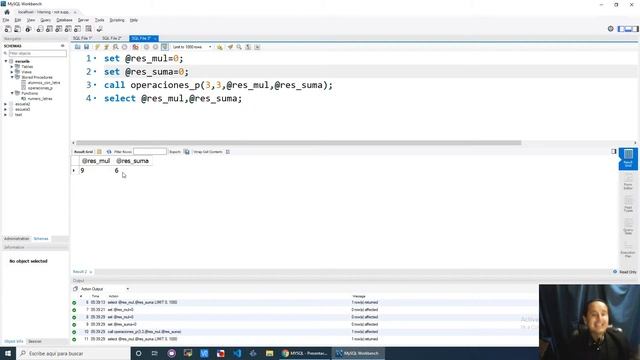640x360 pixels.
Task: Open SQL script file from main toolbar
Action: click(x=17, y=29)
